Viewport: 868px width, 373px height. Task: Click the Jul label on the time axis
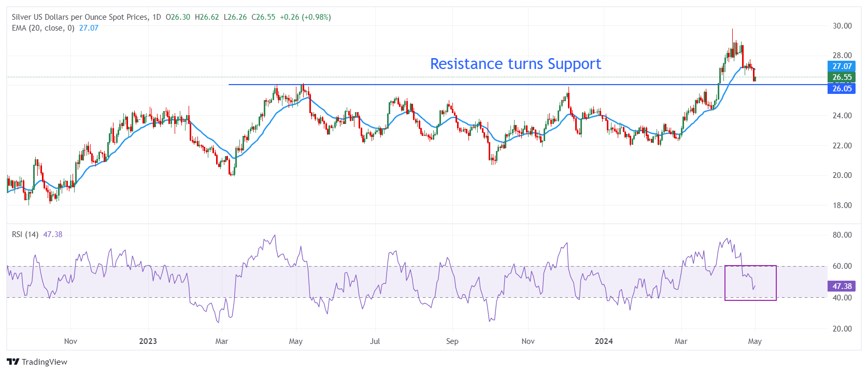[x=375, y=341]
